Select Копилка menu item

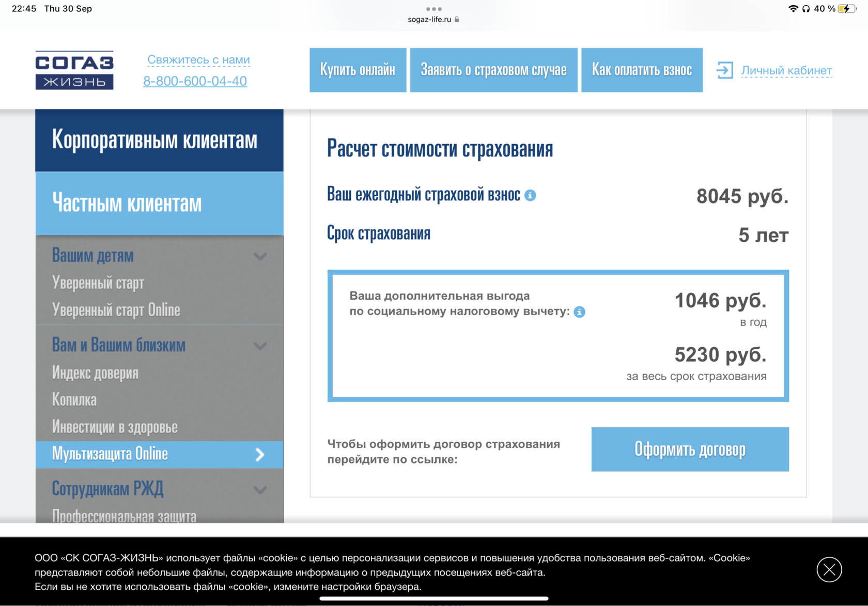pyautogui.click(x=74, y=399)
